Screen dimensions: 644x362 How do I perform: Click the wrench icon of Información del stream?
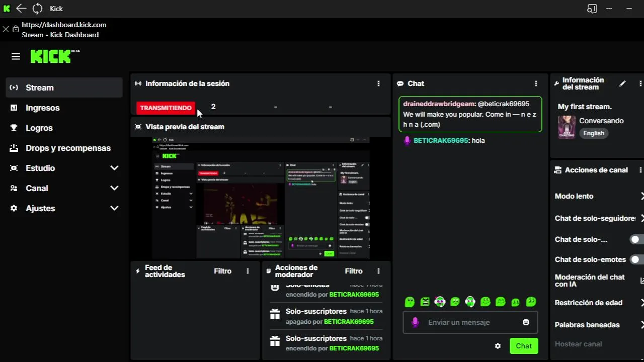point(556,83)
